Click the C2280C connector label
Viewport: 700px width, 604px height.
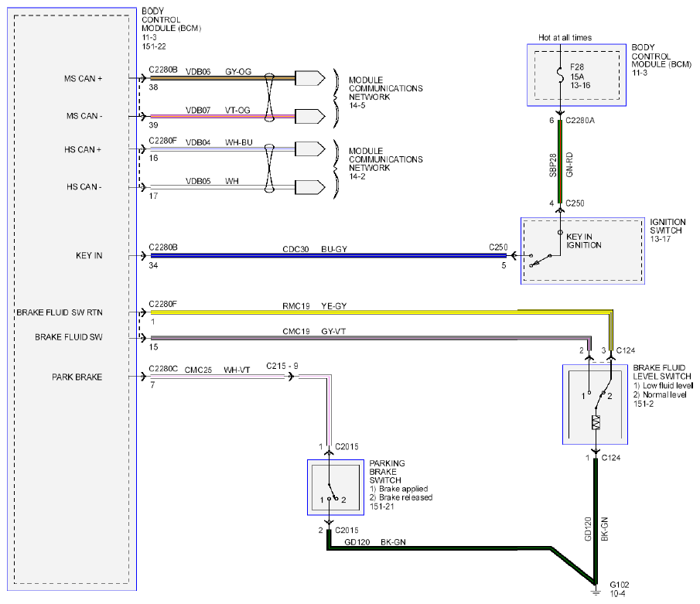pos(163,369)
